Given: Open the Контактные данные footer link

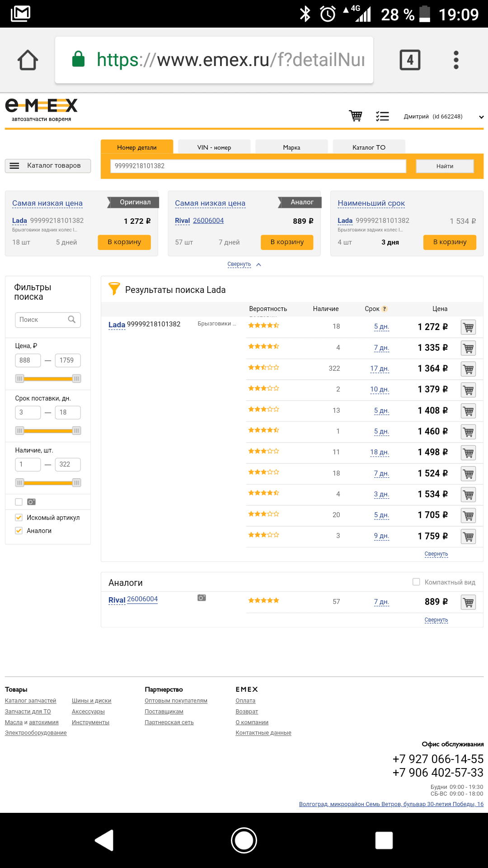Looking at the screenshot, I should tap(263, 733).
